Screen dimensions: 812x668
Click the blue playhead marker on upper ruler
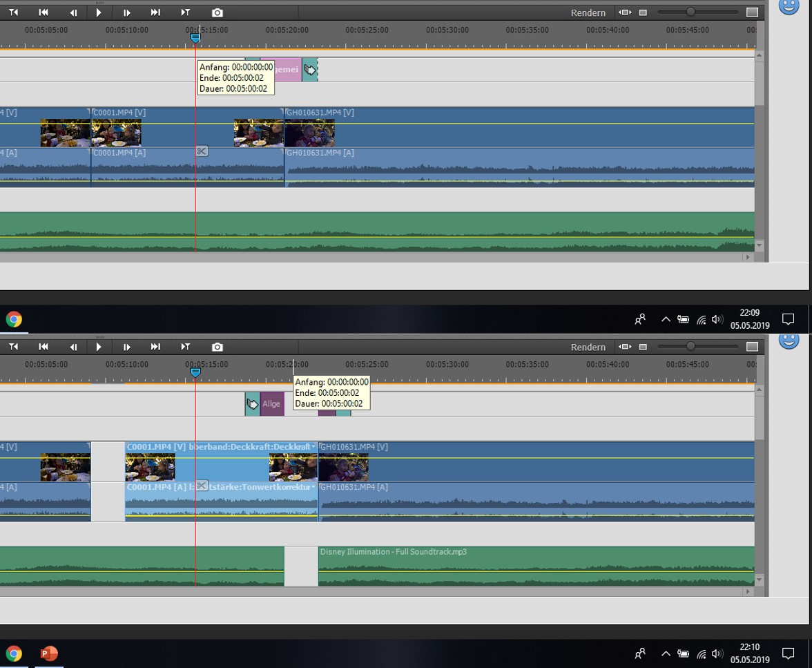[195, 38]
